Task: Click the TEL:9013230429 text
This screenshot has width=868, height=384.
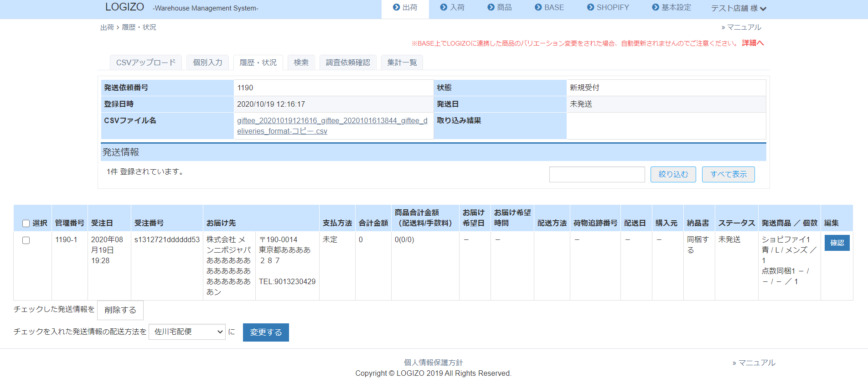Action: coord(287,281)
